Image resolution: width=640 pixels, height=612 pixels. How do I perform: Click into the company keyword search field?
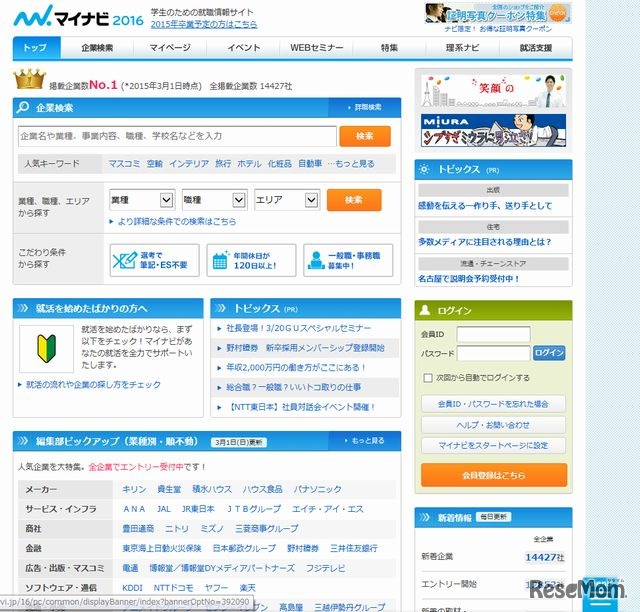pyautogui.click(x=177, y=136)
